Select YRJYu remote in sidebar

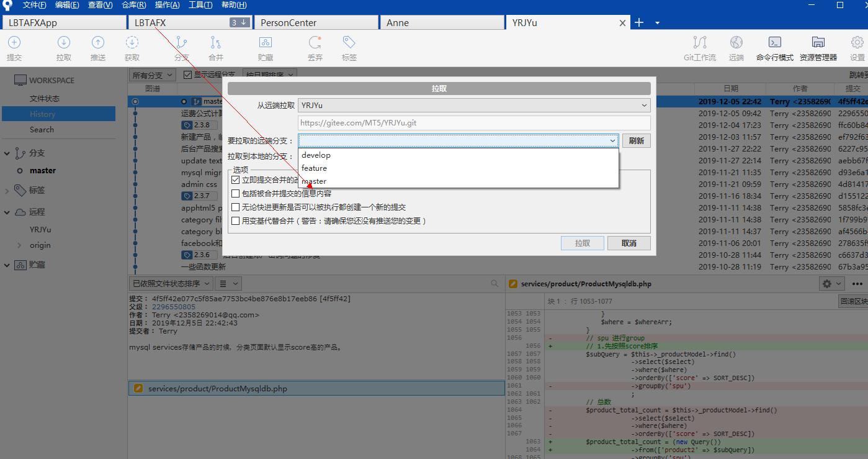pyautogui.click(x=40, y=230)
